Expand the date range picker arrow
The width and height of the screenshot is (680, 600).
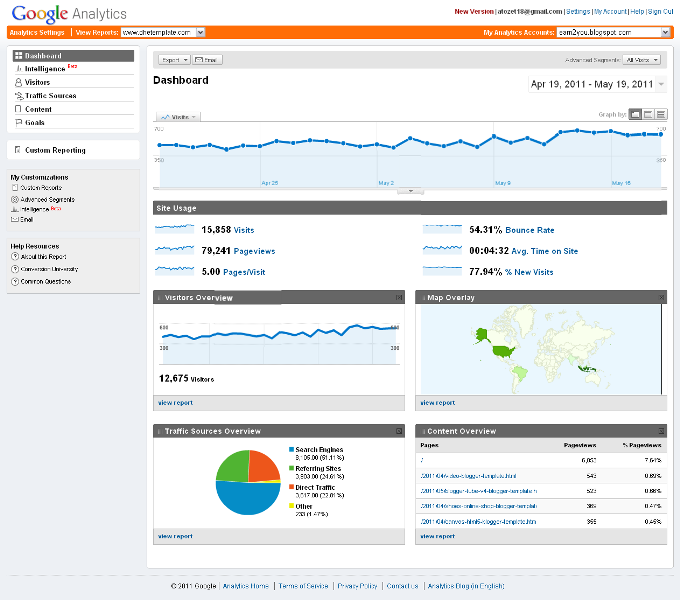point(661,84)
